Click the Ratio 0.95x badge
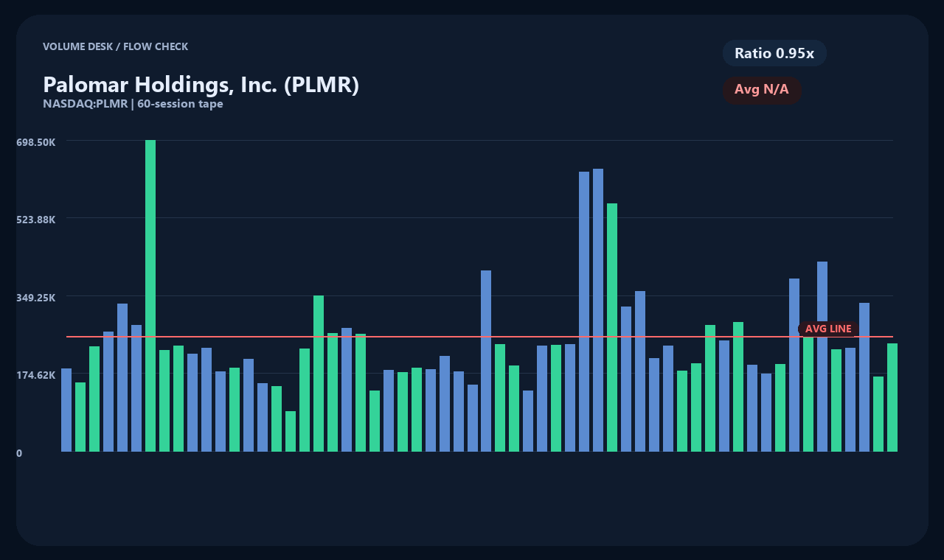 click(774, 53)
